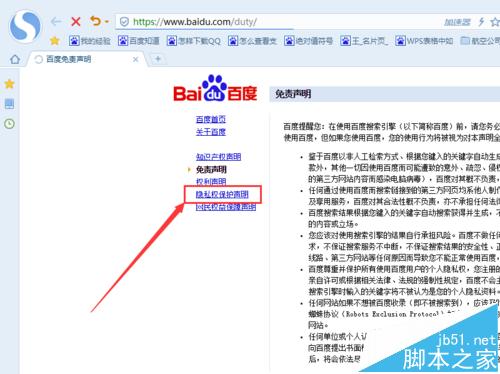Screen dimensions: 500x374
Task: Open the WPS表格中如 bookmark
Action: pos(424,41)
